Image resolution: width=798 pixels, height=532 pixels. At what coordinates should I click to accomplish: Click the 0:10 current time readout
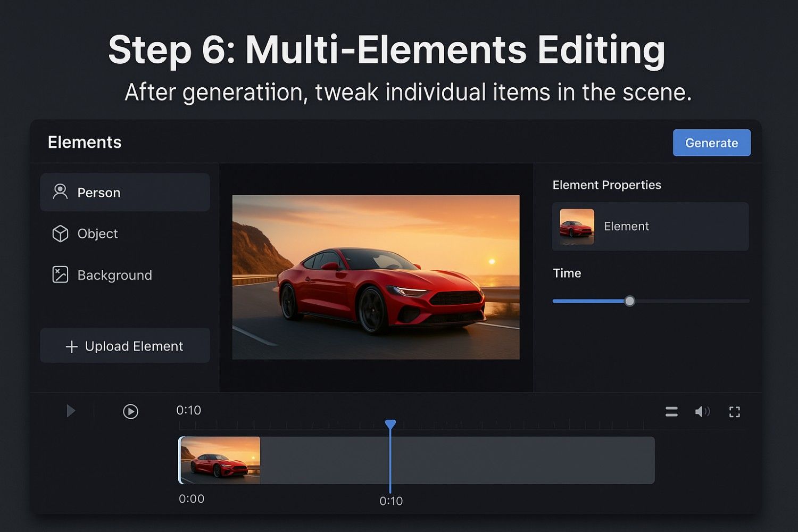point(189,410)
